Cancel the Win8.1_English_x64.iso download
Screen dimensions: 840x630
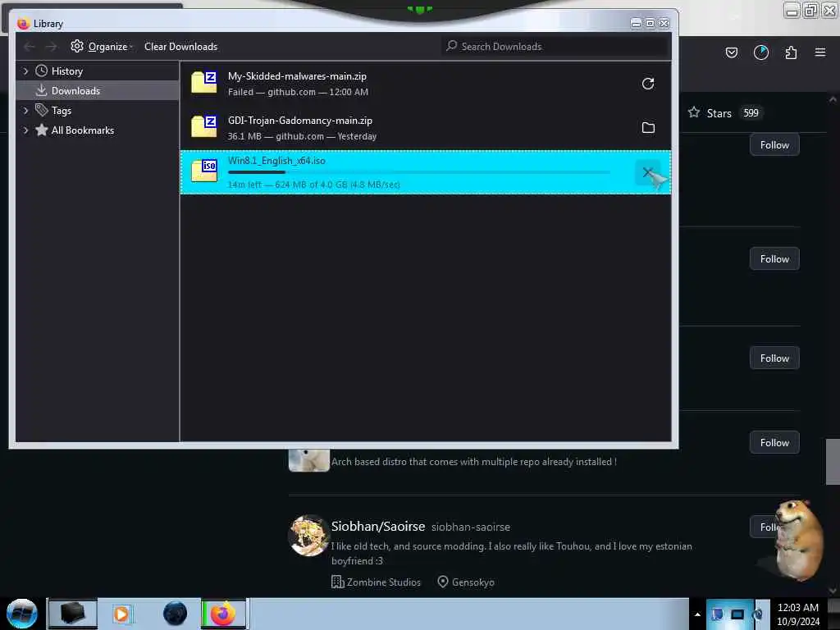(x=648, y=172)
